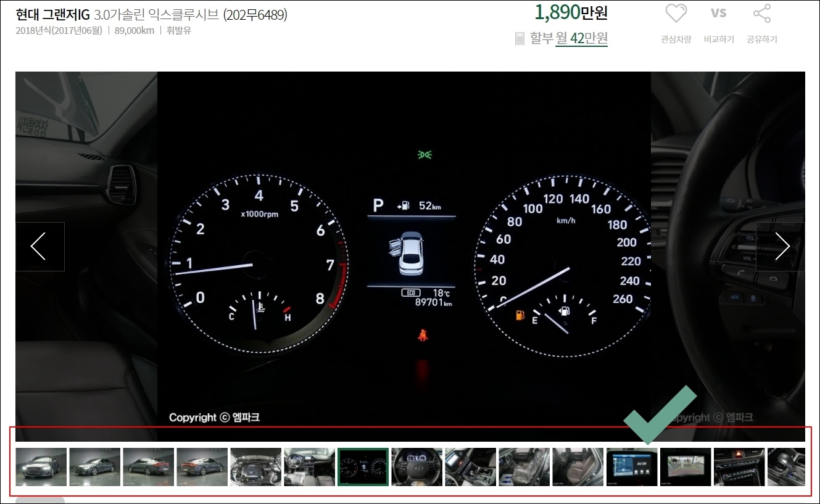The image size is (820, 504).
Task: Select the steering wheel thumbnail
Action: coord(417,467)
